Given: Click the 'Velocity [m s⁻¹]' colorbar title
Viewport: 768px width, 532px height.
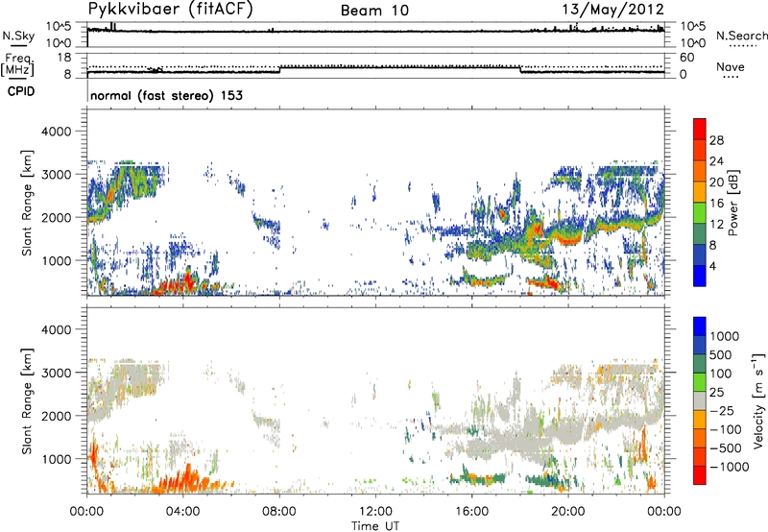Looking at the screenshot, I should coord(758,400).
